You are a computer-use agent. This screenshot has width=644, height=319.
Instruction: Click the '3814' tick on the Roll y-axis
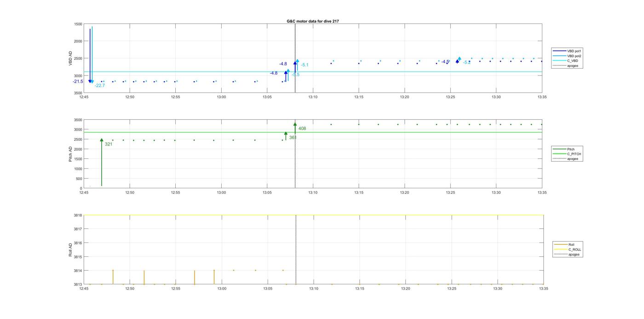[x=78, y=271]
